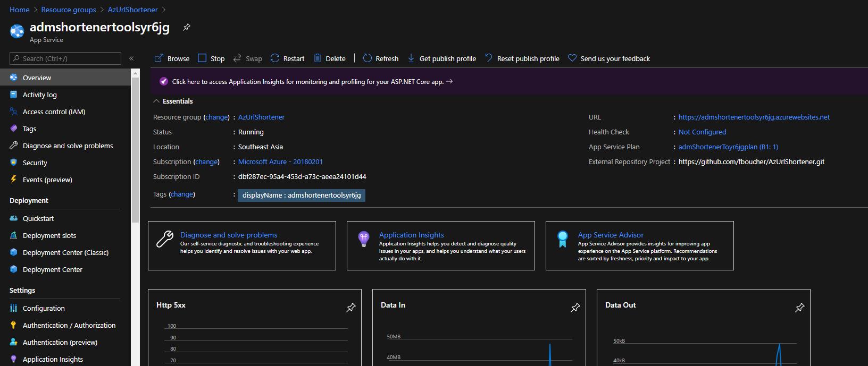Open Deployment Center (Classic)

(65, 252)
